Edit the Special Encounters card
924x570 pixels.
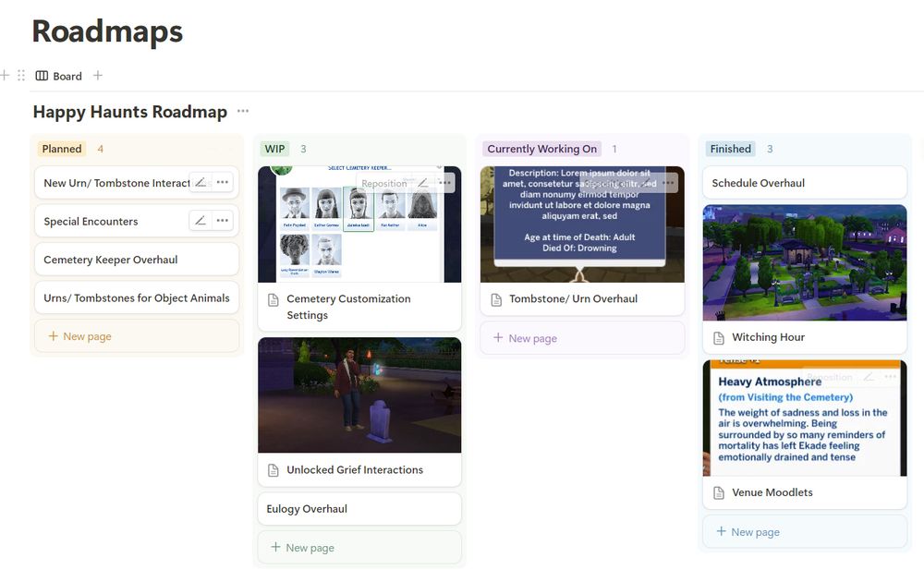pos(201,221)
